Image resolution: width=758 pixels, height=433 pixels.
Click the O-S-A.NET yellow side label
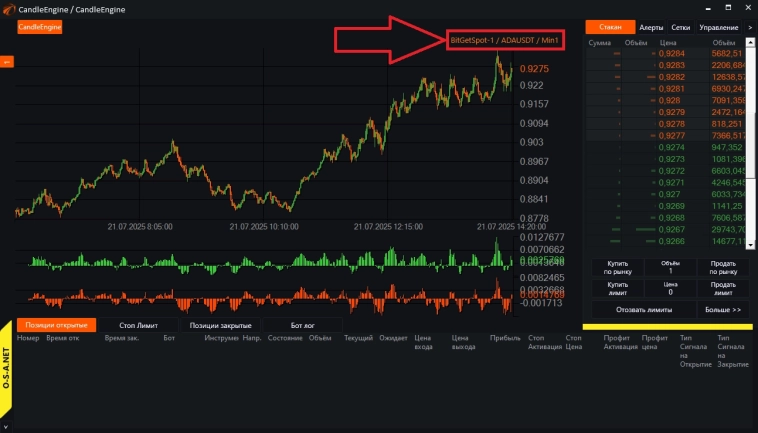[x=6, y=382]
